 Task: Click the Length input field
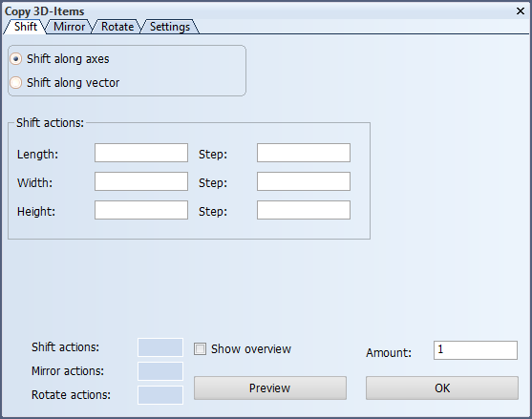click(141, 153)
